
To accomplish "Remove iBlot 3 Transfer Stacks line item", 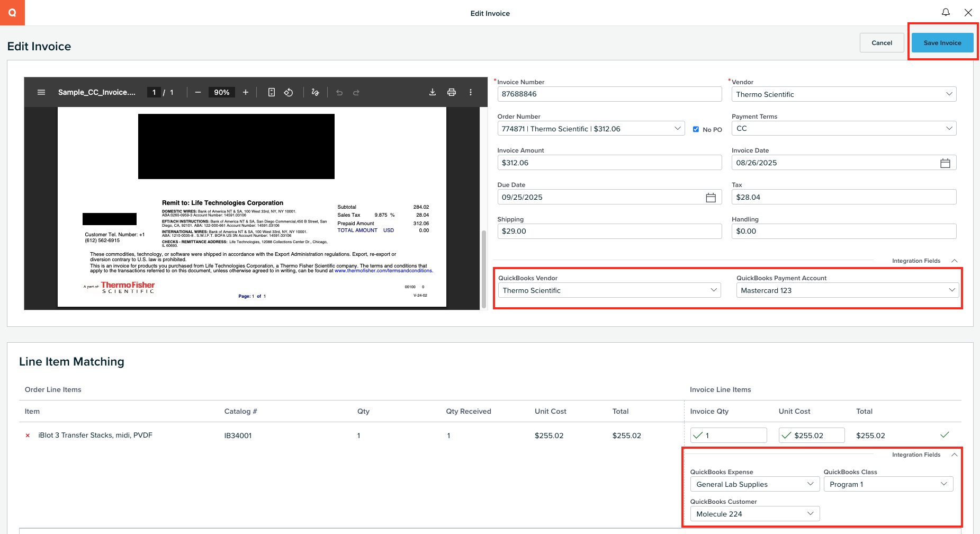I will [28, 435].
